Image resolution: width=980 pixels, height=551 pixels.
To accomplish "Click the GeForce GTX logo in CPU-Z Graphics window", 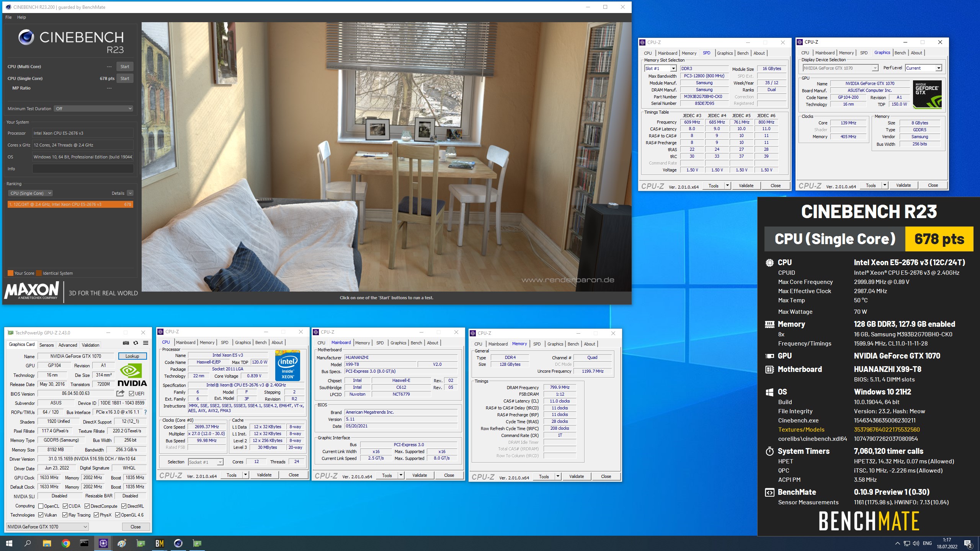I will coord(927,95).
